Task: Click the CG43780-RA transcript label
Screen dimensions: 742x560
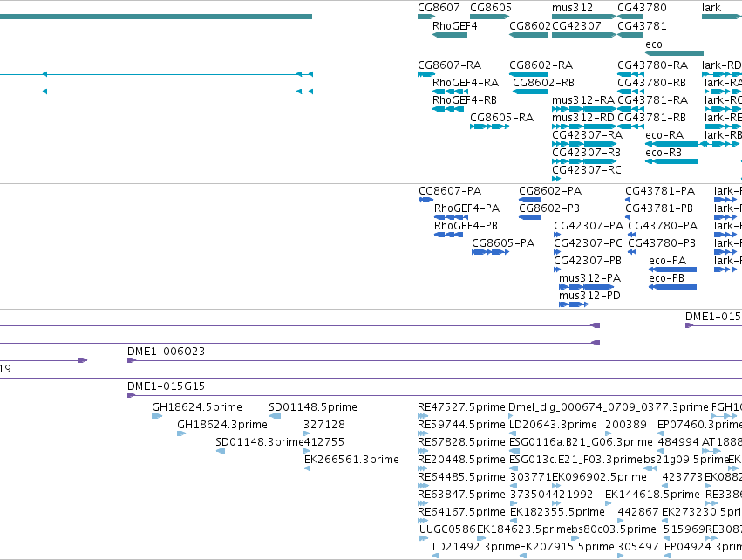Action: pyautogui.click(x=652, y=65)
